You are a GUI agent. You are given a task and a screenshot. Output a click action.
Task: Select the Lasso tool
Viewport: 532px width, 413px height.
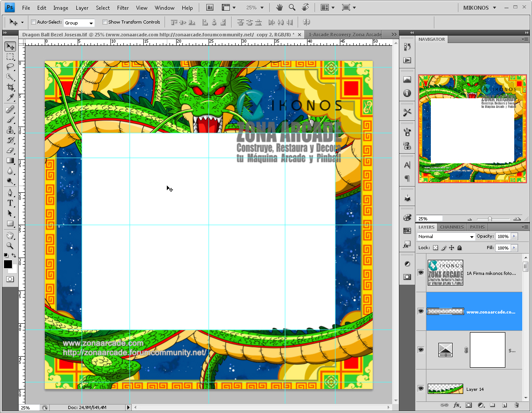(10, 67)
